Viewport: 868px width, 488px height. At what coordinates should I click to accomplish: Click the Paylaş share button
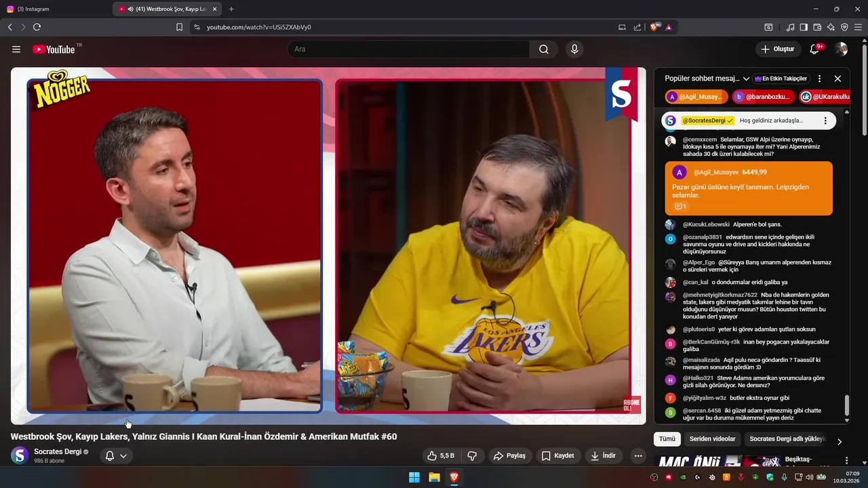point(509,455)
